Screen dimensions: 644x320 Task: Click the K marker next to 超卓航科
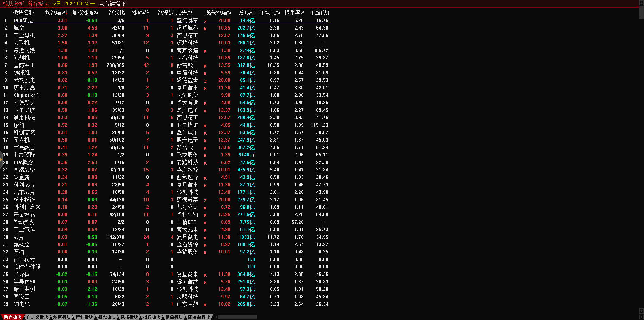click(205, 29)
